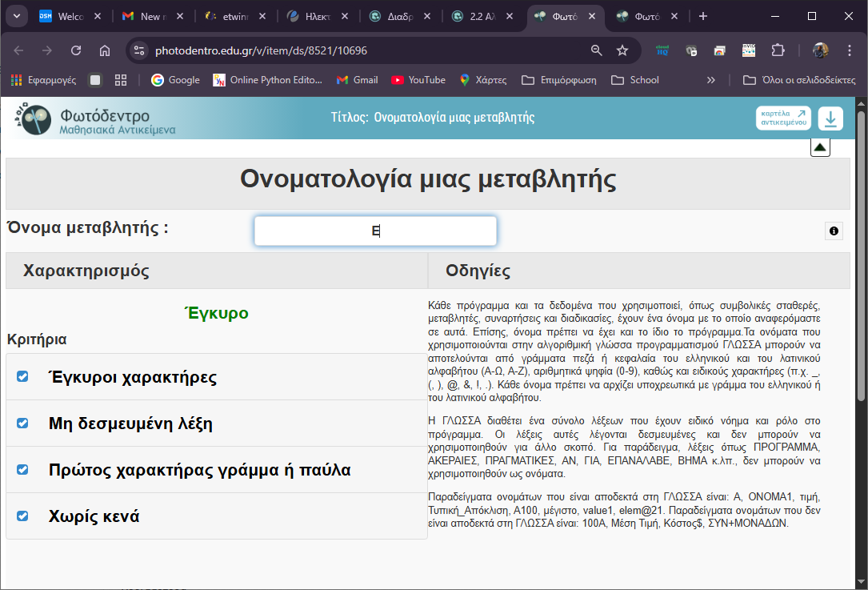Go to the browser home page
Screen dimensions: 868x590
(105, 50)
